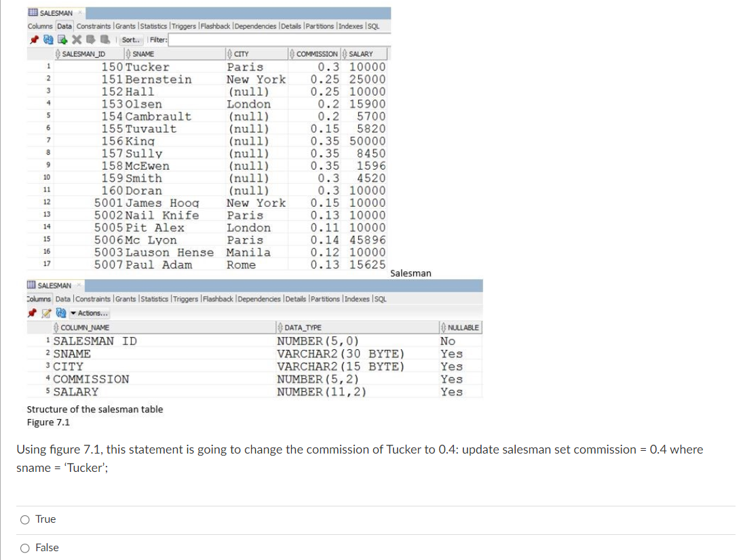
Task: Rollback changes with the rollback icon
Action: [105, 39]
